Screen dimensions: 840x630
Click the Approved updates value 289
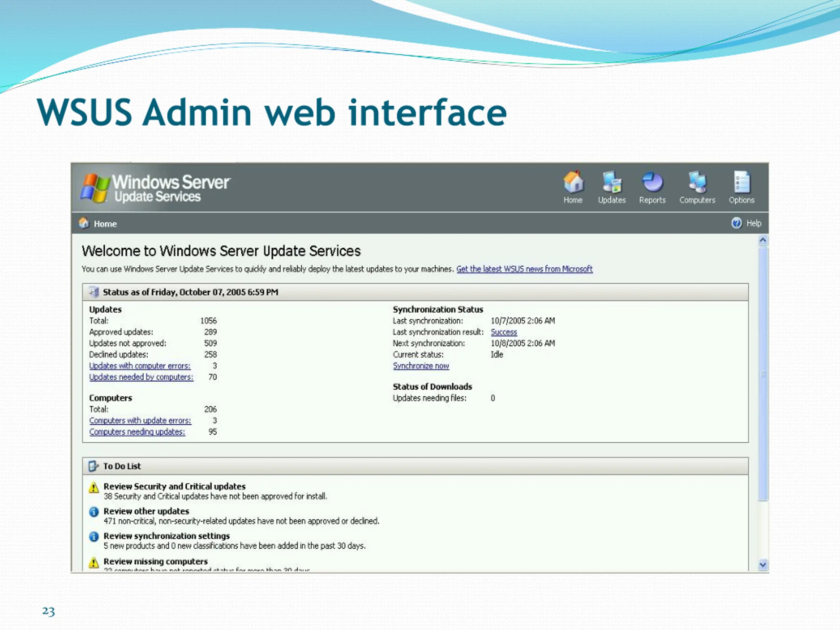pyautogui.click(x=210, y=332)
